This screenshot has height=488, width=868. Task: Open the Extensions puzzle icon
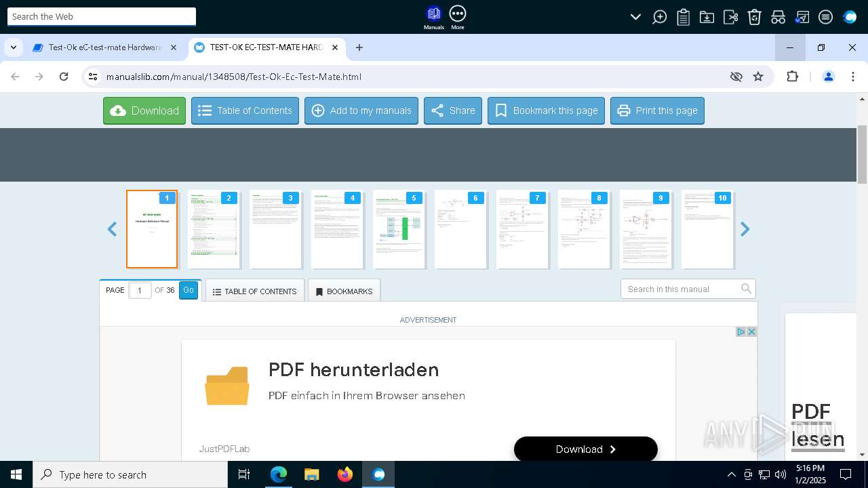click(792, 77)
